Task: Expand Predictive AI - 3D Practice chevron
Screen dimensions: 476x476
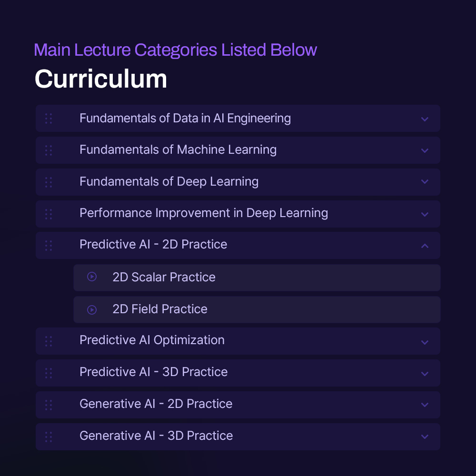Action: click(x=425, y=374)
